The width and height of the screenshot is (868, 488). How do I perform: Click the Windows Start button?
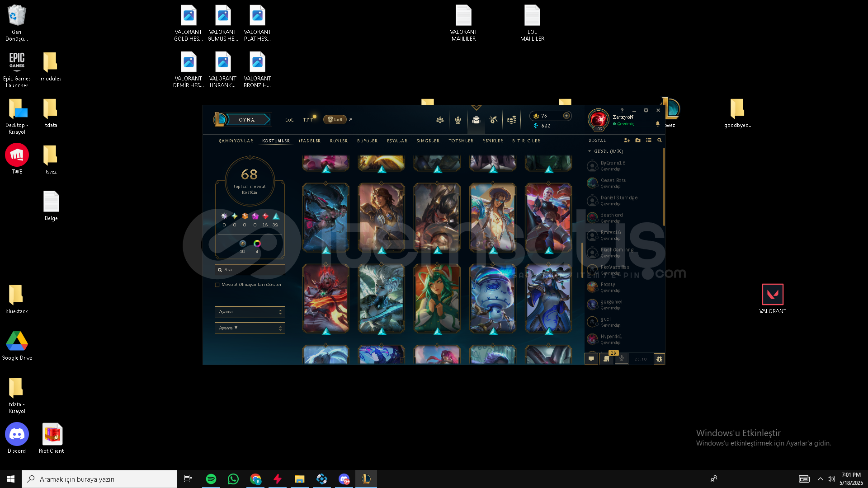11,479
